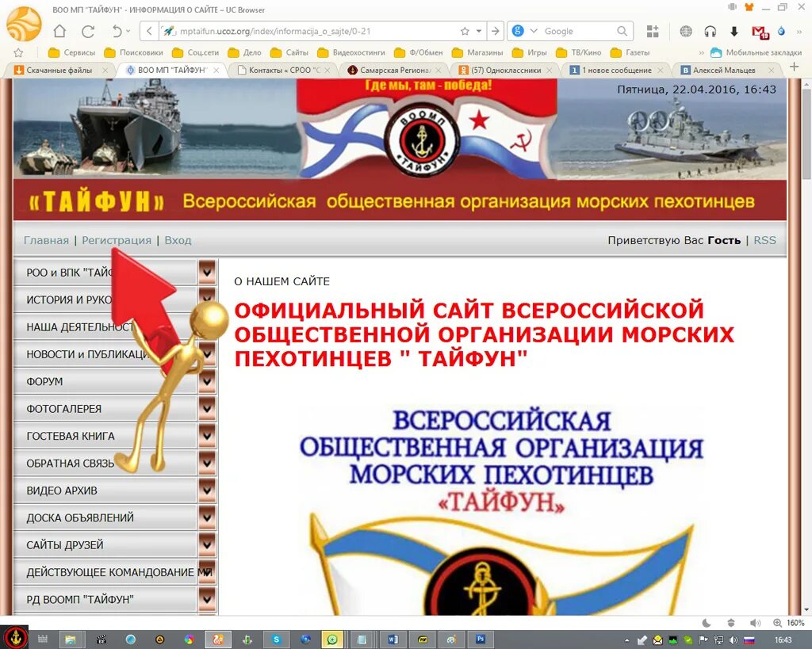The height and width of the screenshot is (649, 812).
Task: Click the RSS link near the greeting text
Action: pyautogui.click(x=764, y=239)
